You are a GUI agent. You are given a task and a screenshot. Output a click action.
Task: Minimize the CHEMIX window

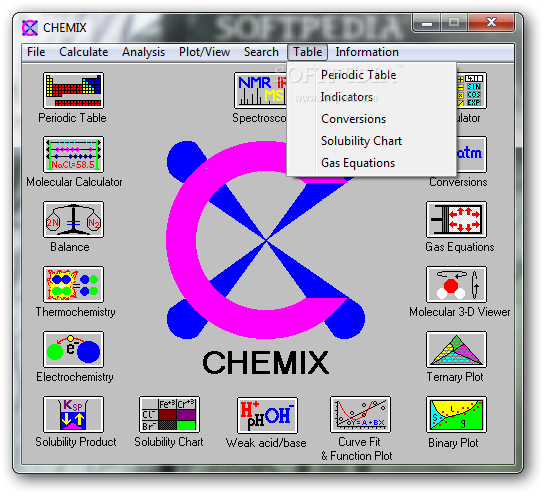(x=427, y=23)
